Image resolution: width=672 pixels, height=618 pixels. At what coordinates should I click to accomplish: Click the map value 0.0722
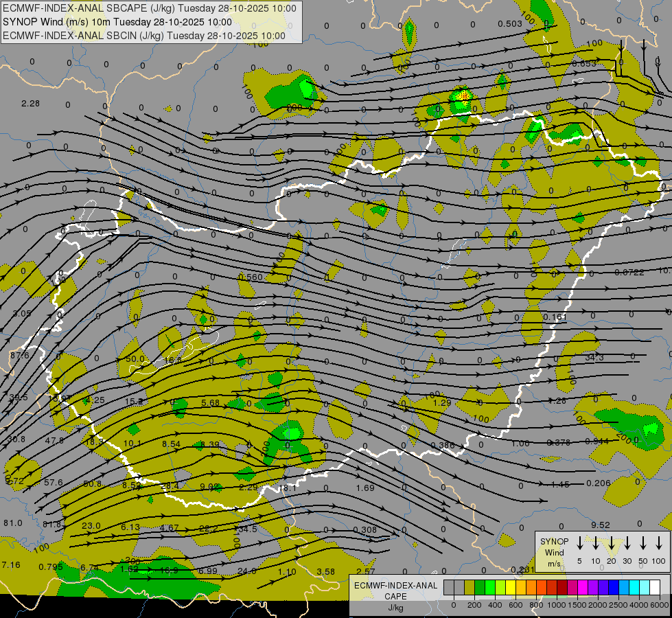(629, 273)
